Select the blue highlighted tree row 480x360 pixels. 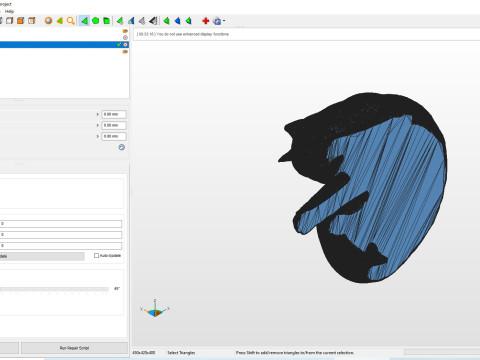[64, 44]
